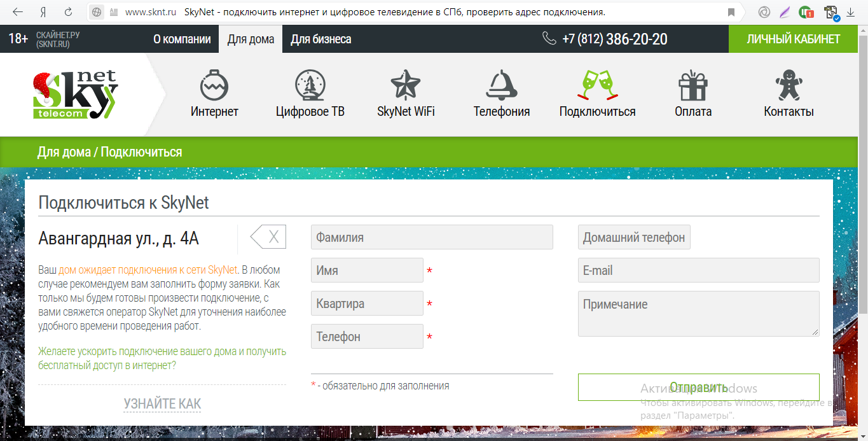
Task: Focus the Квартира input field
Action: 367,304
